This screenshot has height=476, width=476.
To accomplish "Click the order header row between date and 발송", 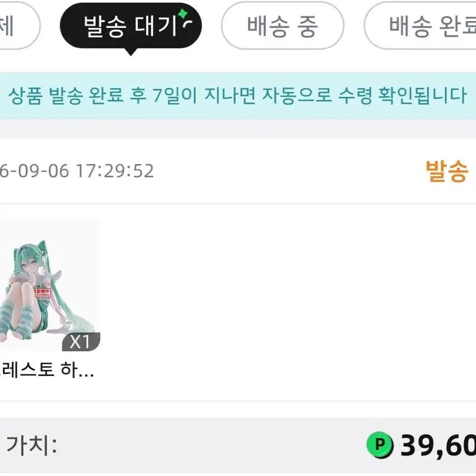I will 290,171.
